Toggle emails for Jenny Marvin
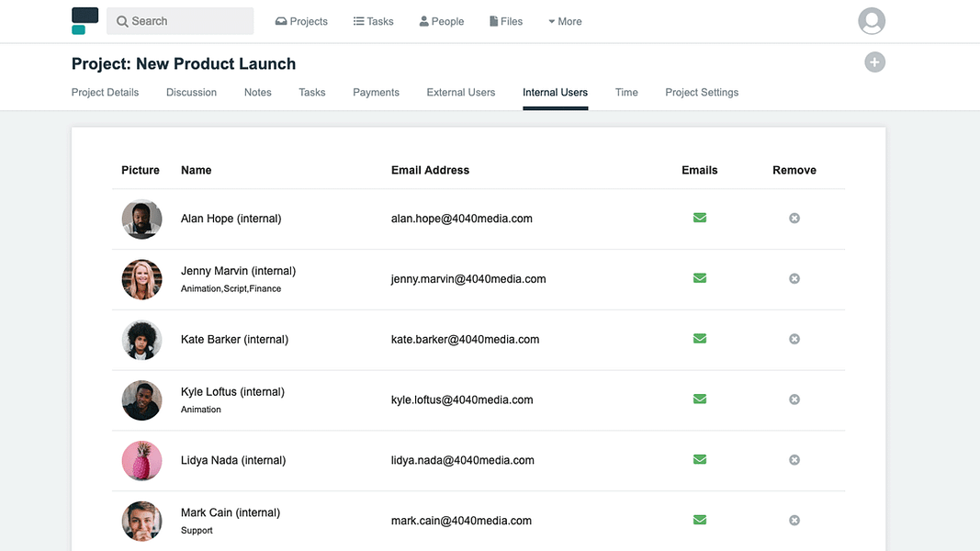This screenshot has height=551, width=980. coord(699,278)
